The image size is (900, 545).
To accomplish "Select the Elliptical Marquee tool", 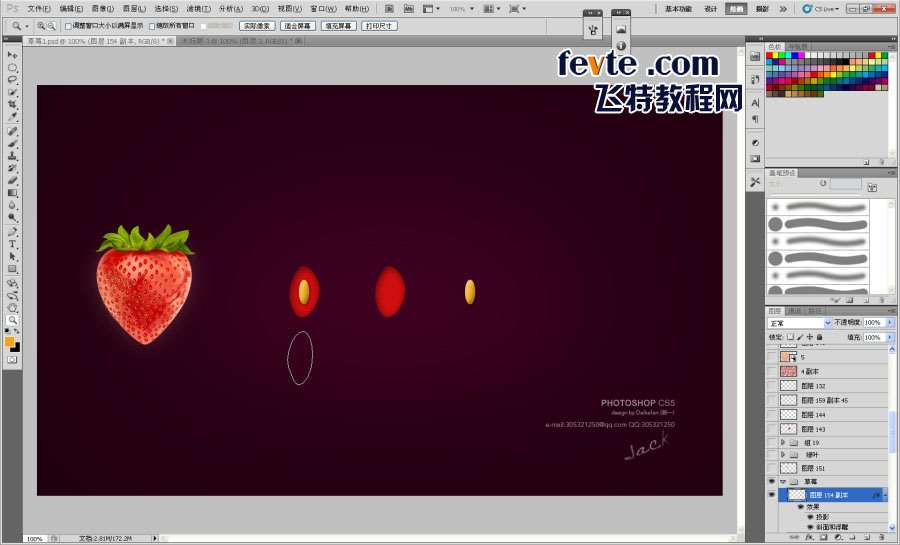I will tap(12, 68).
